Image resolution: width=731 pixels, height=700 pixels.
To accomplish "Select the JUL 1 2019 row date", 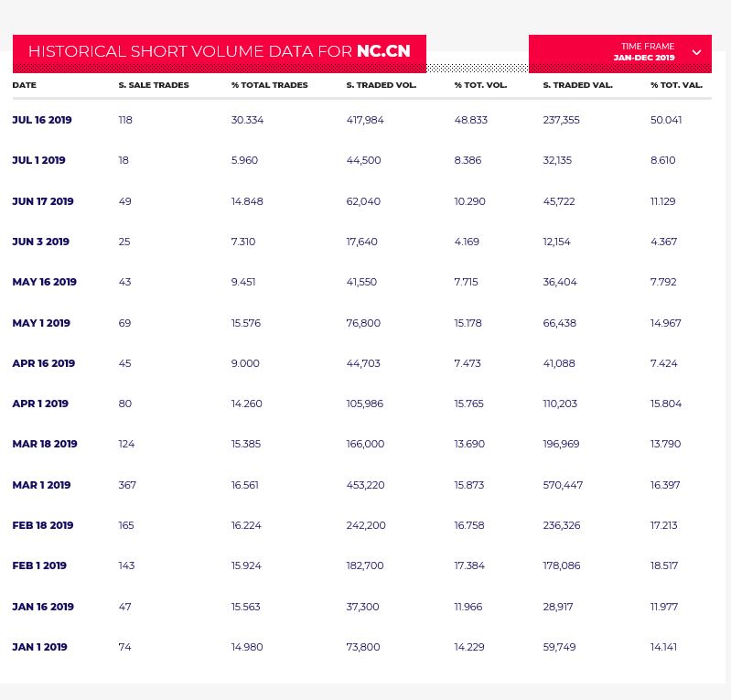I will point(38,160).
